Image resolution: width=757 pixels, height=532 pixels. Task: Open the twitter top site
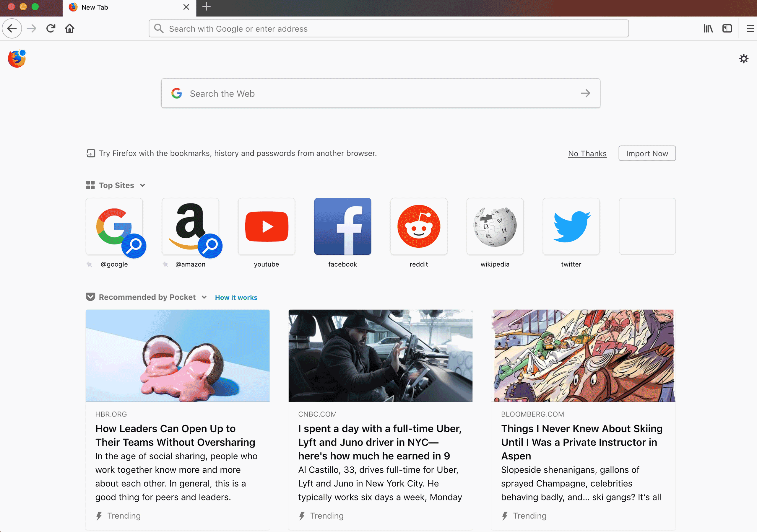click(x=571, y=226)
